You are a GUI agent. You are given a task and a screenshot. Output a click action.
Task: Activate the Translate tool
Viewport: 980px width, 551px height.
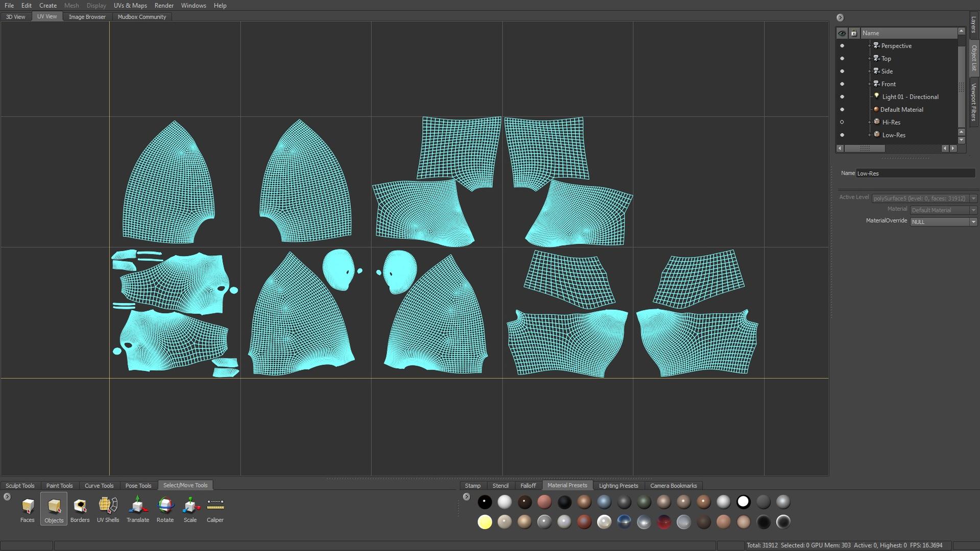pos(137,509)
